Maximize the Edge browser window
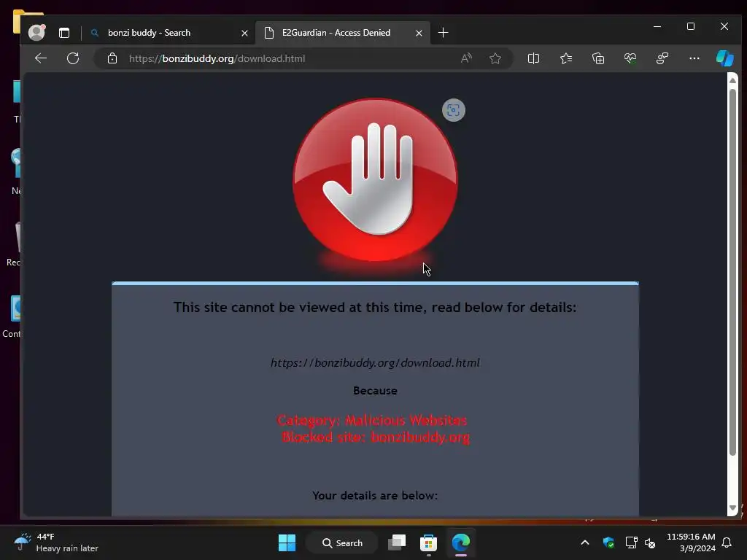The height and width of the screenshot is (560, 747). point(691,27)
